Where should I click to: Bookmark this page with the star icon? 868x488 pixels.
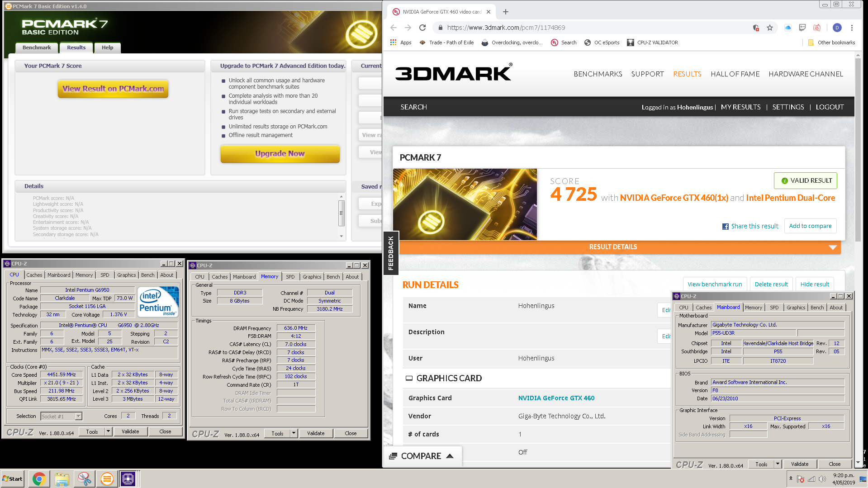770,28
